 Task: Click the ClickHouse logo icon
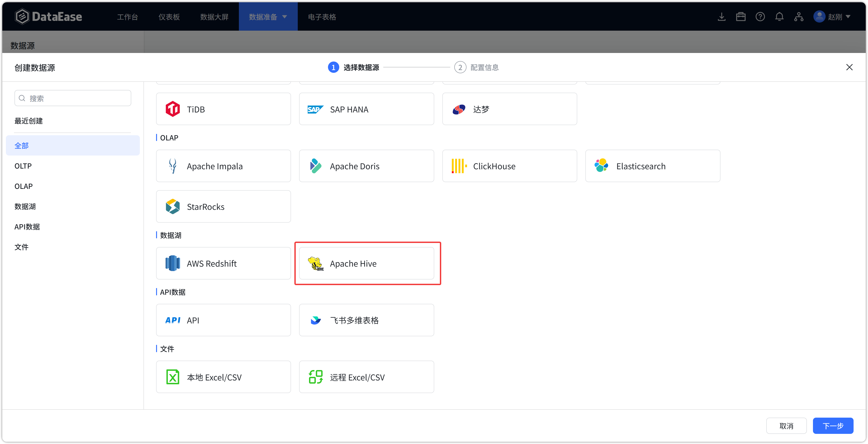(x=459, y=166)
